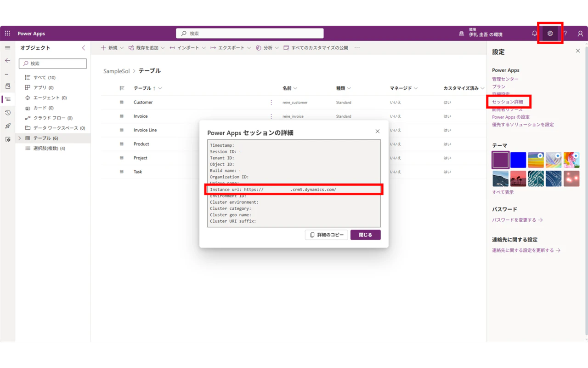Open the Pipelines rocket icon in left rail
This screenshot has height=368, width=588.
8,126
